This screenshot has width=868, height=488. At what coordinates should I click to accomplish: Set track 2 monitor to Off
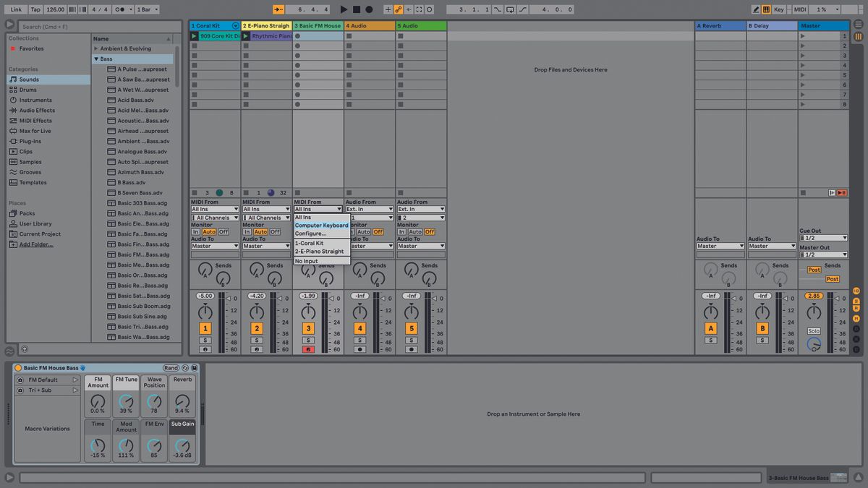click(275, 232)
